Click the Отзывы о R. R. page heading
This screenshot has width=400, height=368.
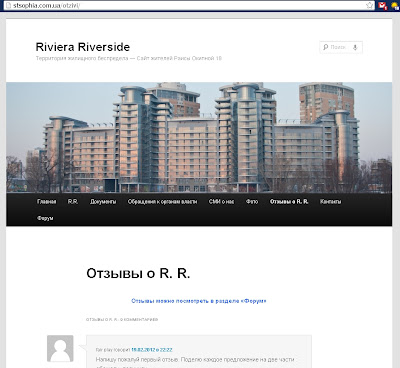pos(138,273)
